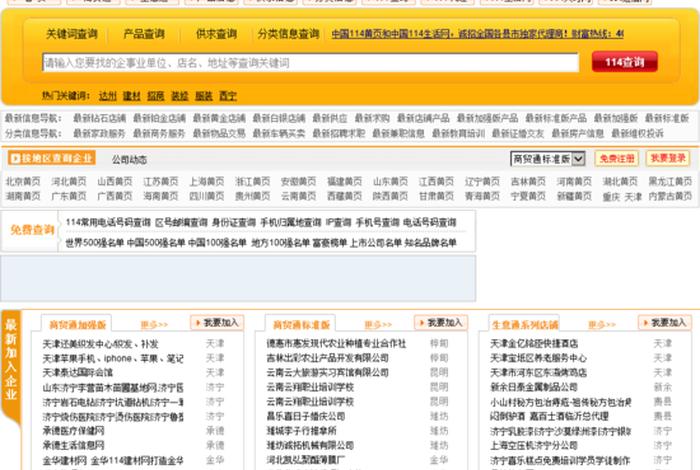
Task: Click hot keyword 装修
Action: tap(180, 96)
